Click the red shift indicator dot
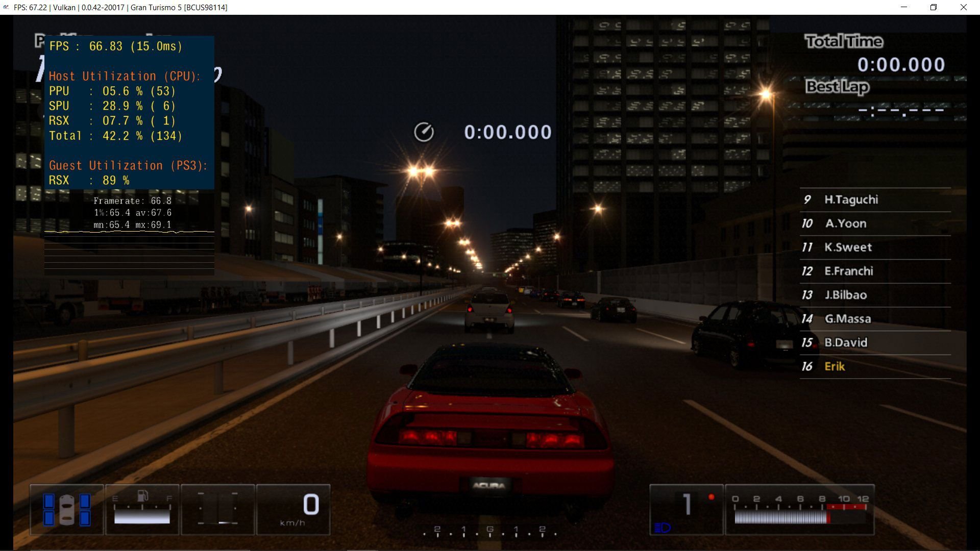Viewport: 980px width, 551px height. coord(711,497)
